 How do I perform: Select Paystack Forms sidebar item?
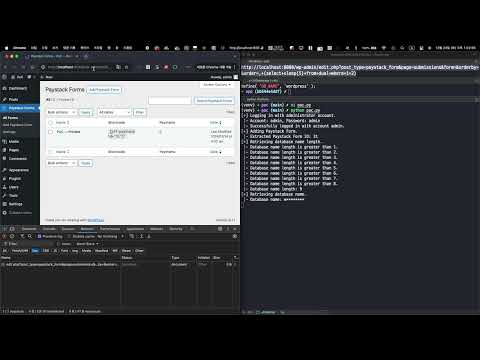pyautogui.click(x=21, y=108)
